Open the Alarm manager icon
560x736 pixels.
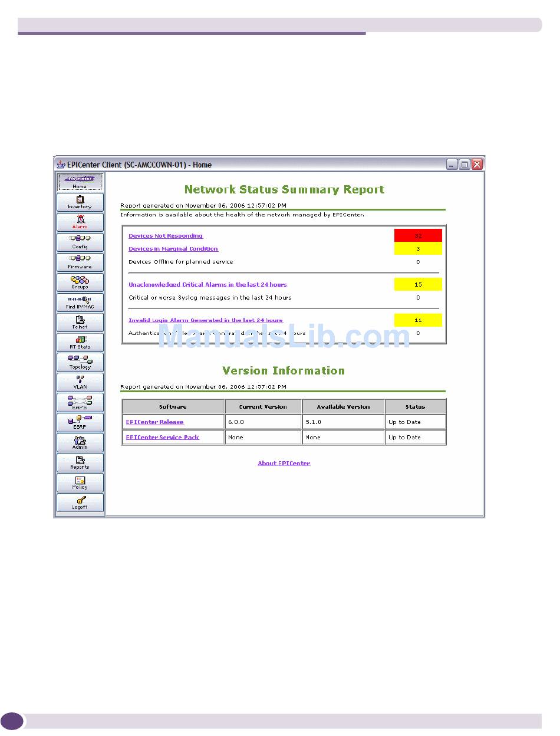[80, 222]
